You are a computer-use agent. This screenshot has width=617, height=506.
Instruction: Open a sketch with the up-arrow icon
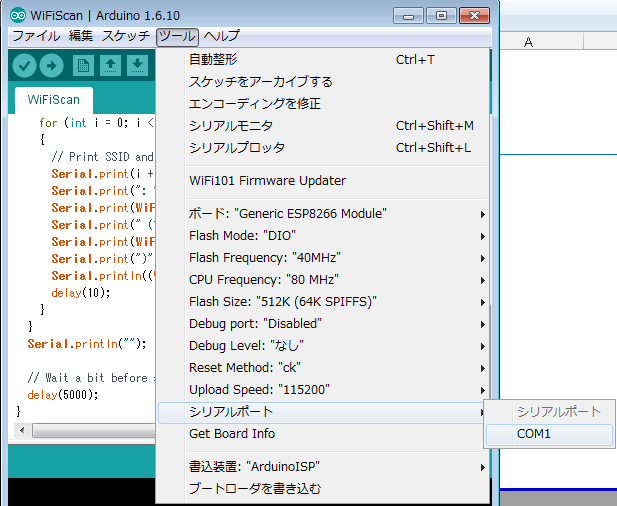pyautogui.click(x=111, y=65)
